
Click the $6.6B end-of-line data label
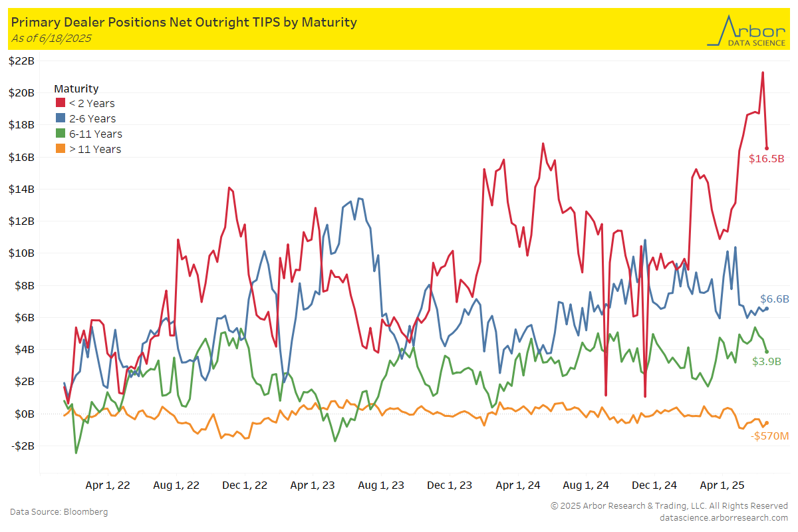click(774, 299)
